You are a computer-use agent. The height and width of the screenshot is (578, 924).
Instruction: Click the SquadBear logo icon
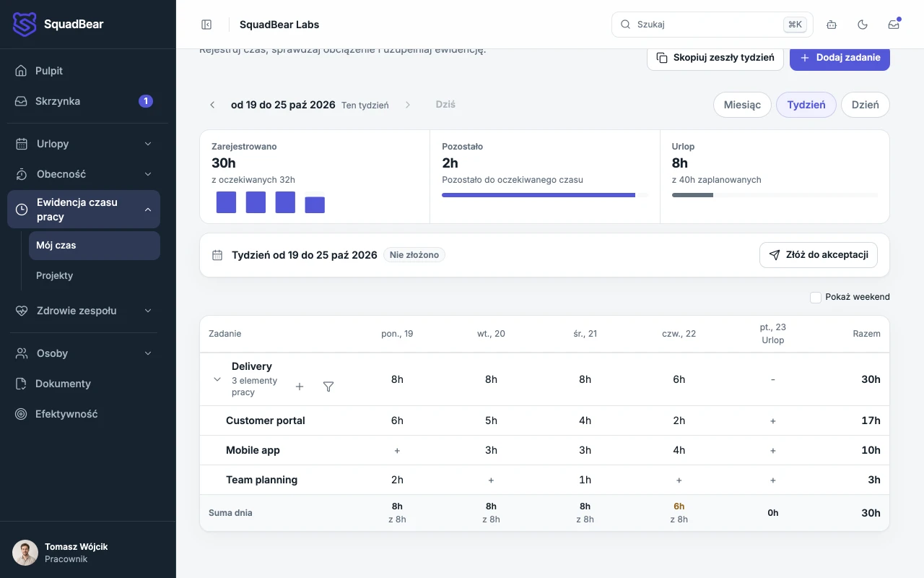tap(25, 25)
